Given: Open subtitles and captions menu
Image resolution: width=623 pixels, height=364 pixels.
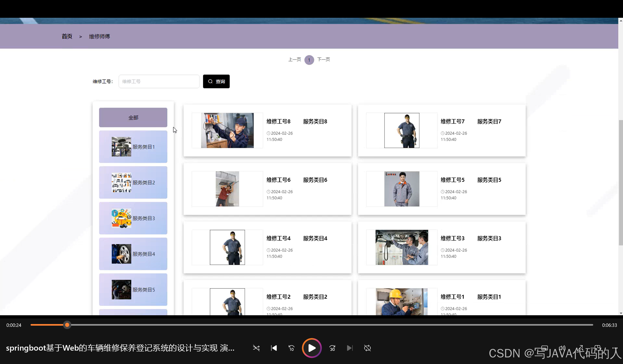Looking at the screenshot, I should (x=544, y=348).
